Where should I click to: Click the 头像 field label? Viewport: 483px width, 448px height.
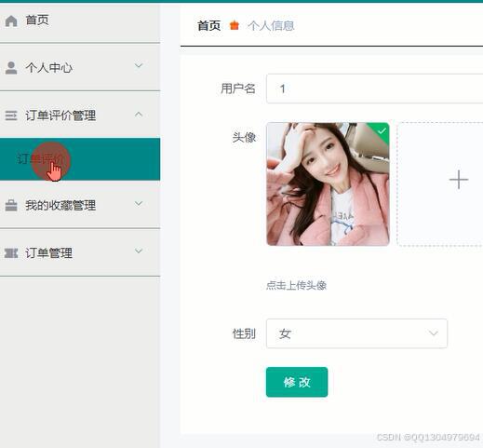pos(244,137)
